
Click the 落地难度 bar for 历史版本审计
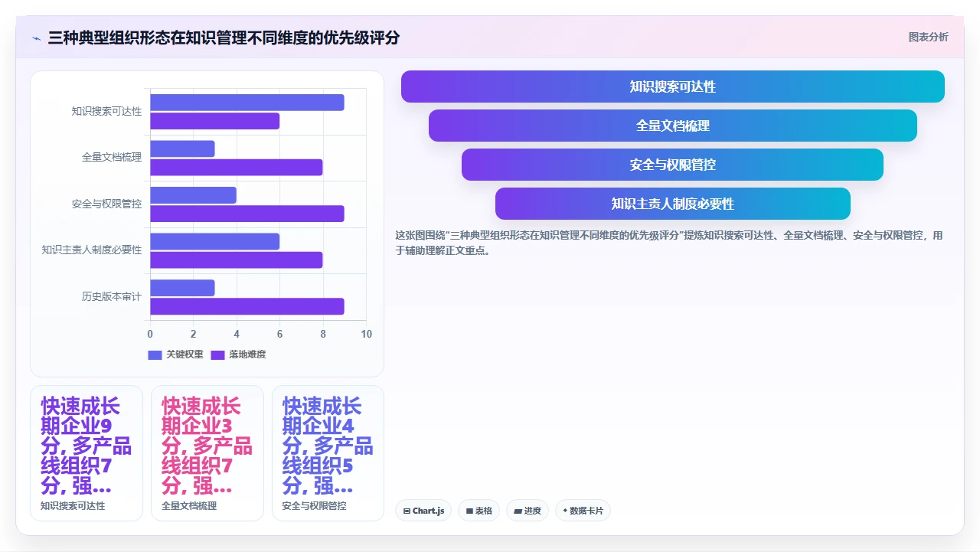coord(247,306)
